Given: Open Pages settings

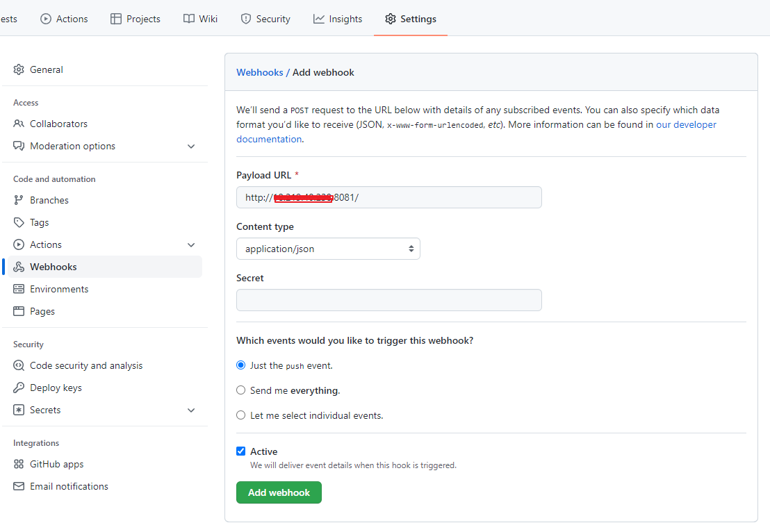Looking at the screenshot, I should 105,311.
